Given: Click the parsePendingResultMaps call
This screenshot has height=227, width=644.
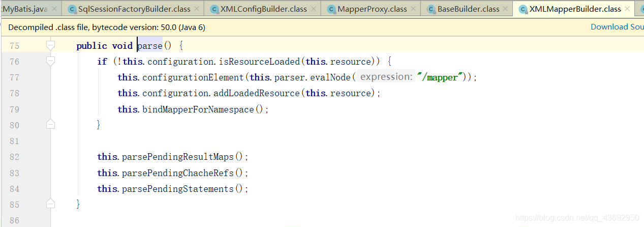Looking at the screenshot, I should click(x=178, y=157).
